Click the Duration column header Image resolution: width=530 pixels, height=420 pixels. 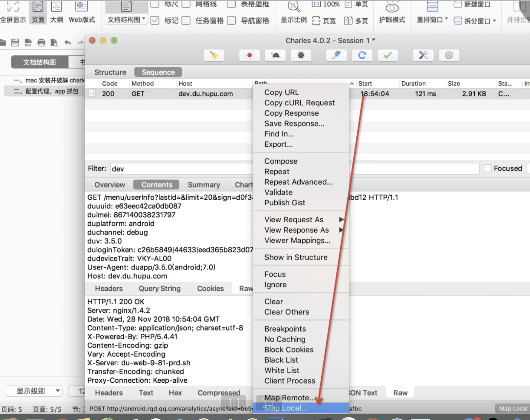[413, 83]
